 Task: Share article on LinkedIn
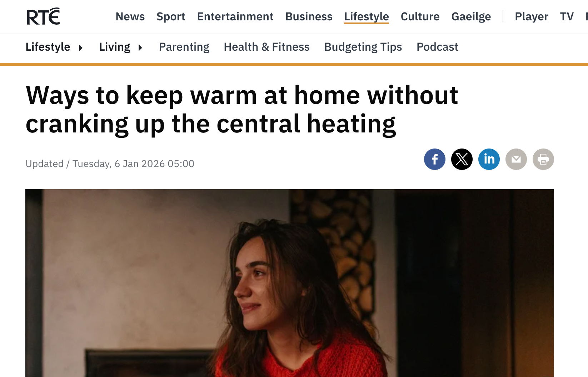pos(489,159)
